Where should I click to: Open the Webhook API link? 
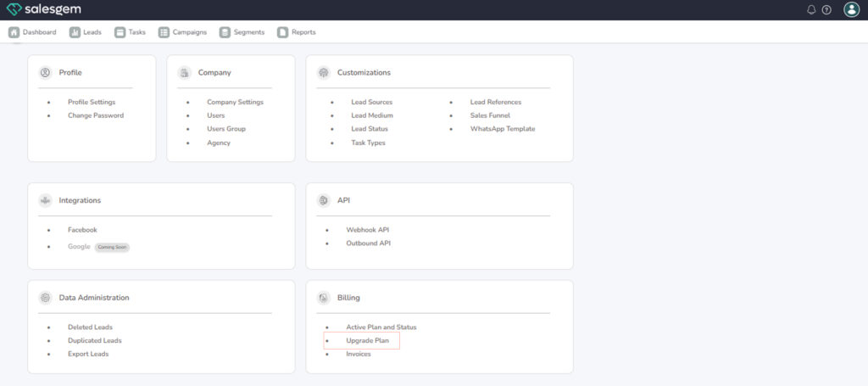tap(367, 230)
